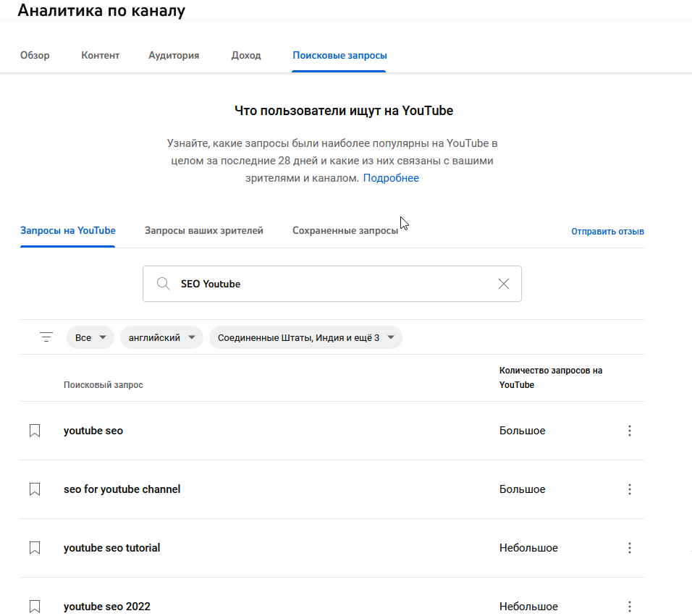This screenshot has height=616, width=692.
Task: Open the "Все" filter dropdown
Action: (90, 337)
